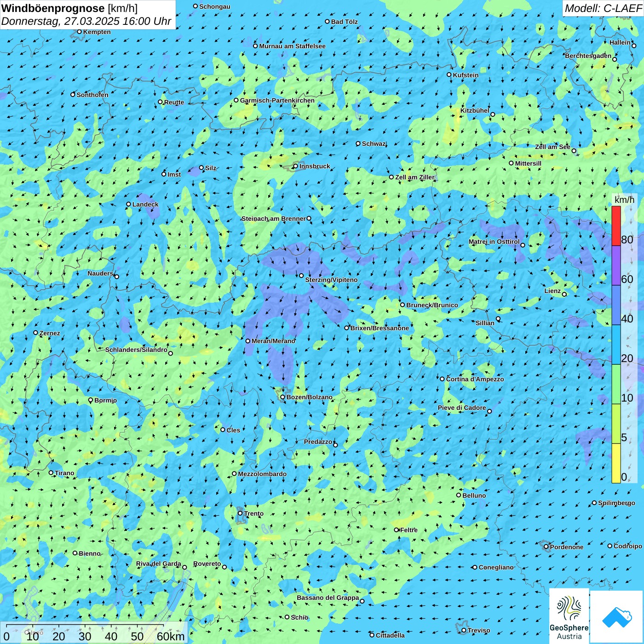This screenshot has height=644, width=644.
Task: Click the 'km/h' legend heading
Action: (624, 200)
